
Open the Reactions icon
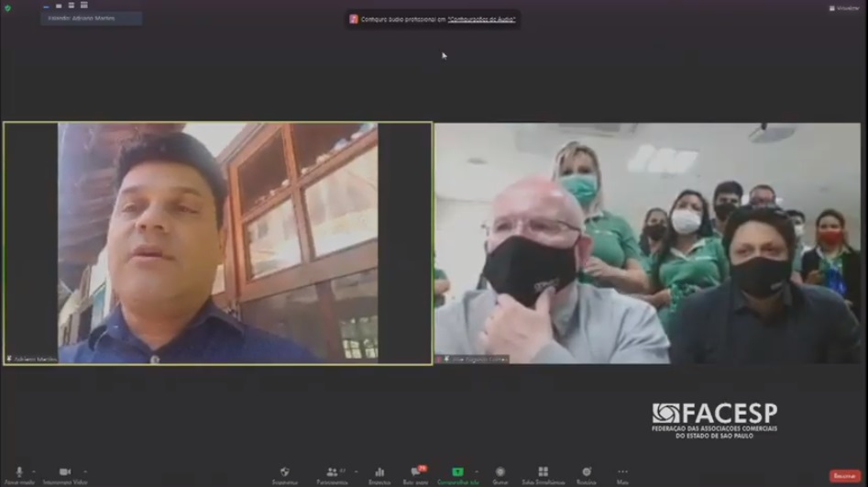click(586, 472)
